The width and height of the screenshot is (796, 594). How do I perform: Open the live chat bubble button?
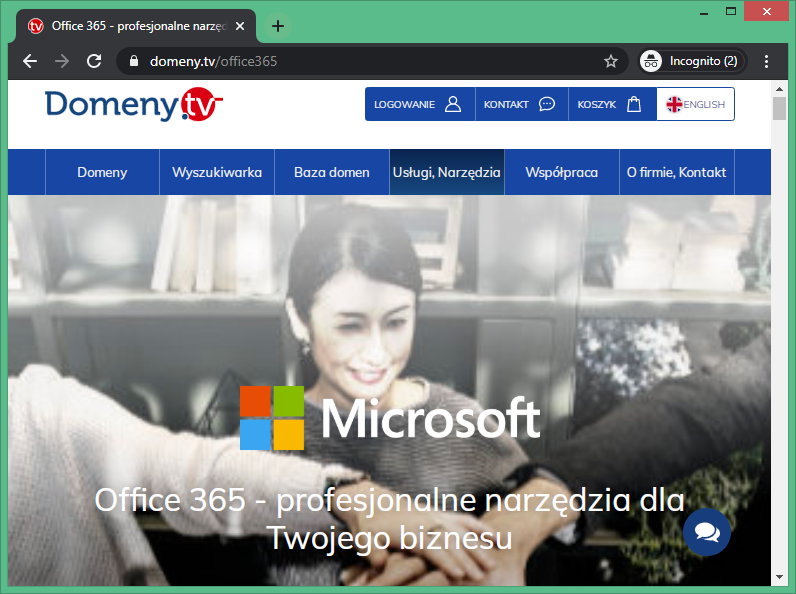pyautogui.click(x=707, y=532)
